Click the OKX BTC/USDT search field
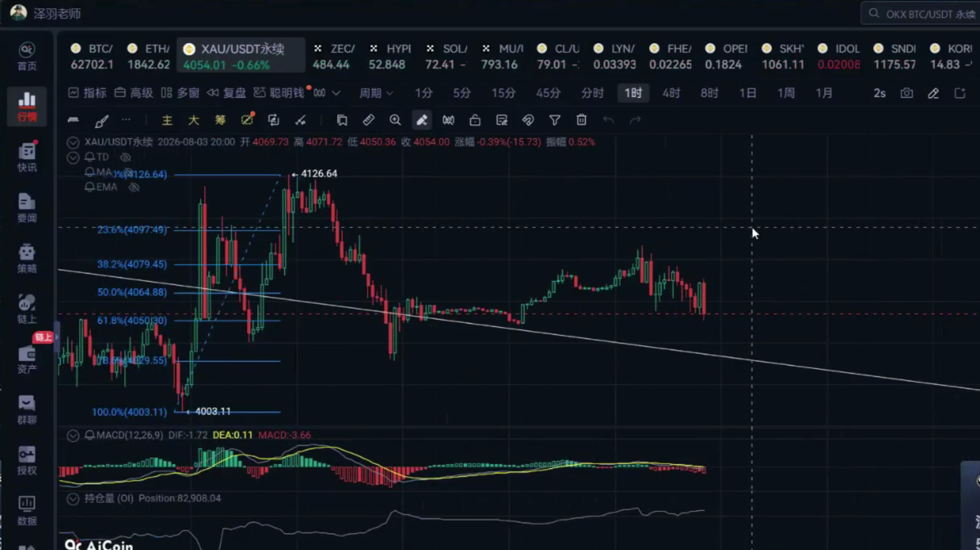This screenshot has width=980, height=550. (x=922, y=14)
